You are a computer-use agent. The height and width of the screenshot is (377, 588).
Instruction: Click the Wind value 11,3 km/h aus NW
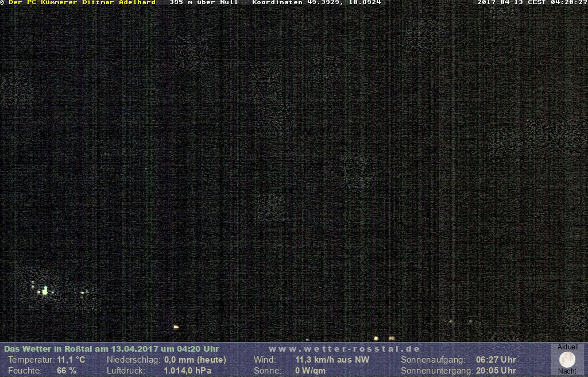(x=332, y=360)
